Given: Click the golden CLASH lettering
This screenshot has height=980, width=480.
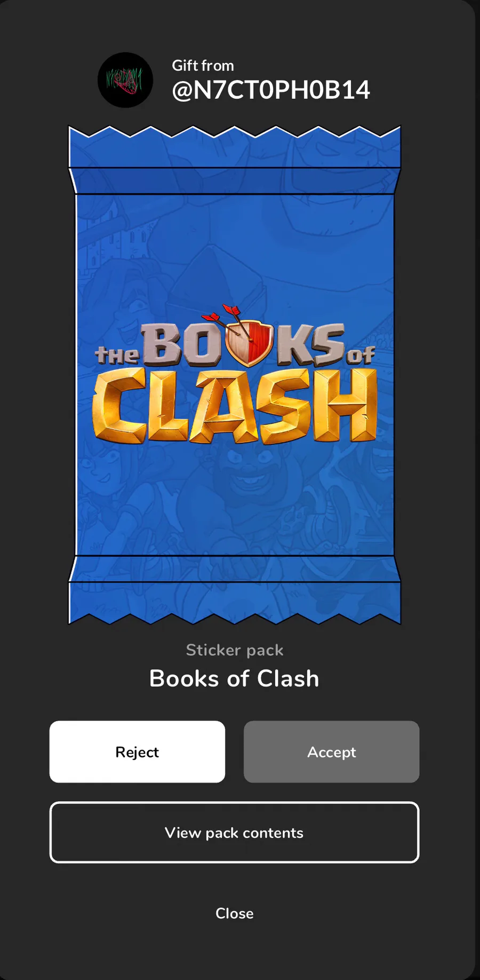Looking at the screenshot, I should tap(235, 406).
